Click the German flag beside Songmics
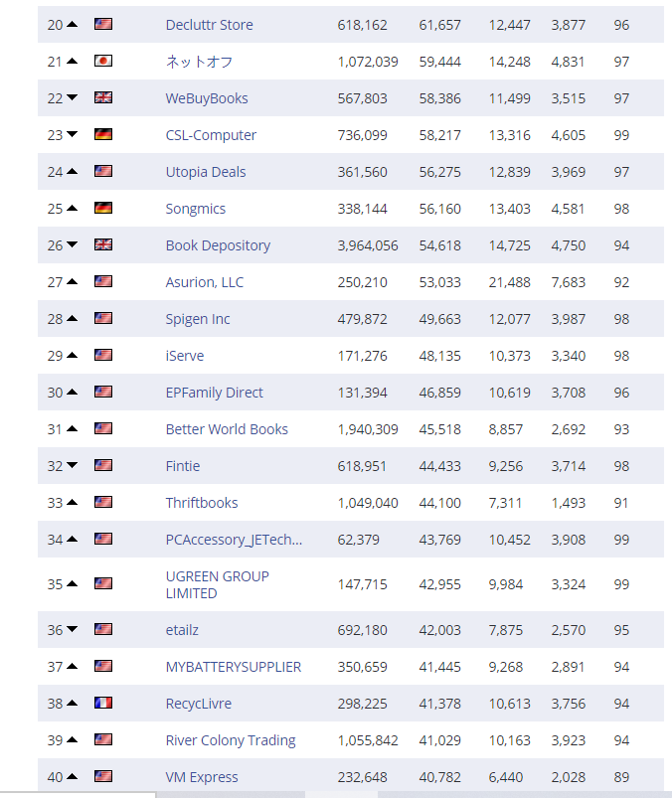 [103, 209]
